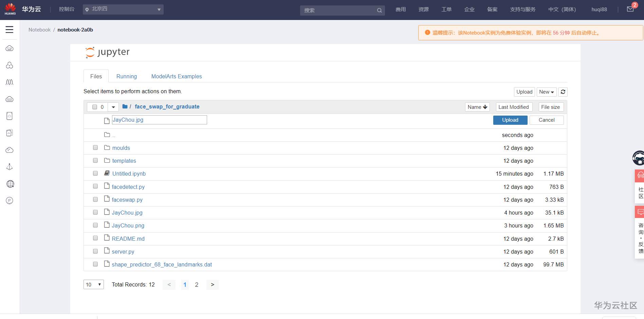644x319 pixels.
Task: Select the templates folder checkbox
Action: point(95,160)
